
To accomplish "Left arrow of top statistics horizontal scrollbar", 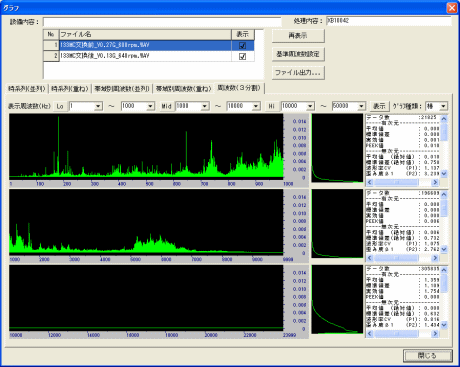I will click(x=370, y=182).
